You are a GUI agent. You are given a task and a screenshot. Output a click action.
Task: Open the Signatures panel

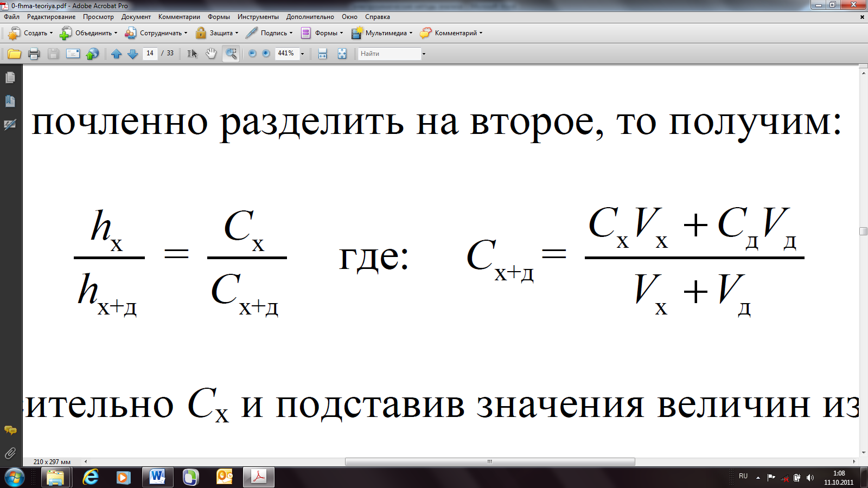point(10,125)
